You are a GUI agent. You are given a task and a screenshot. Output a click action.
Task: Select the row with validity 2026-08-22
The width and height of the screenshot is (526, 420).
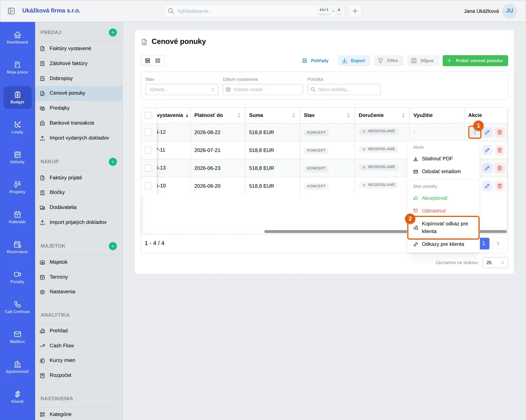point(149,132)
